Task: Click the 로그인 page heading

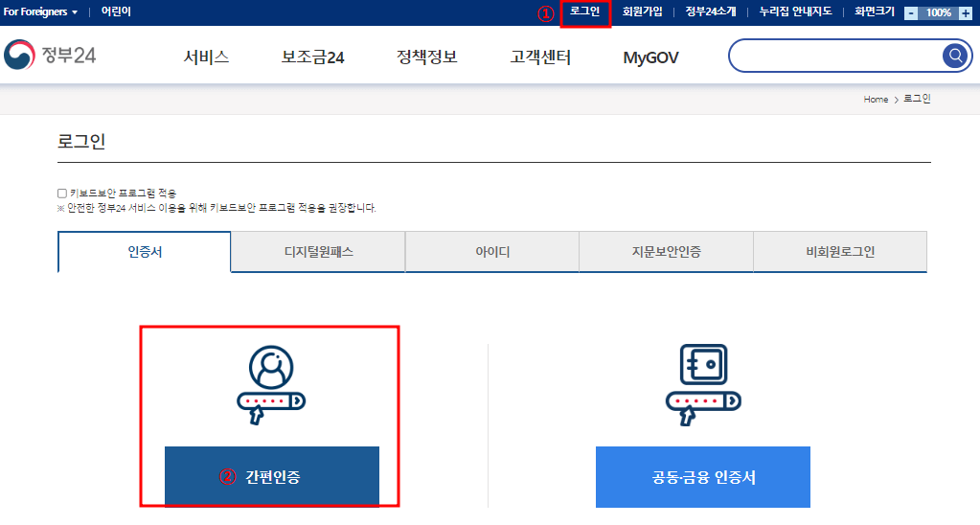Action: [81, 141]
